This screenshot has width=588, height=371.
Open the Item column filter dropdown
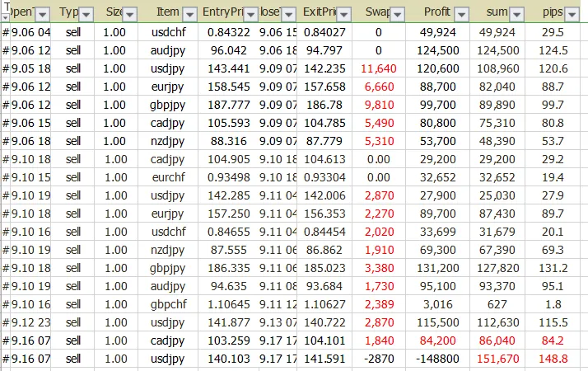[189, 15]
